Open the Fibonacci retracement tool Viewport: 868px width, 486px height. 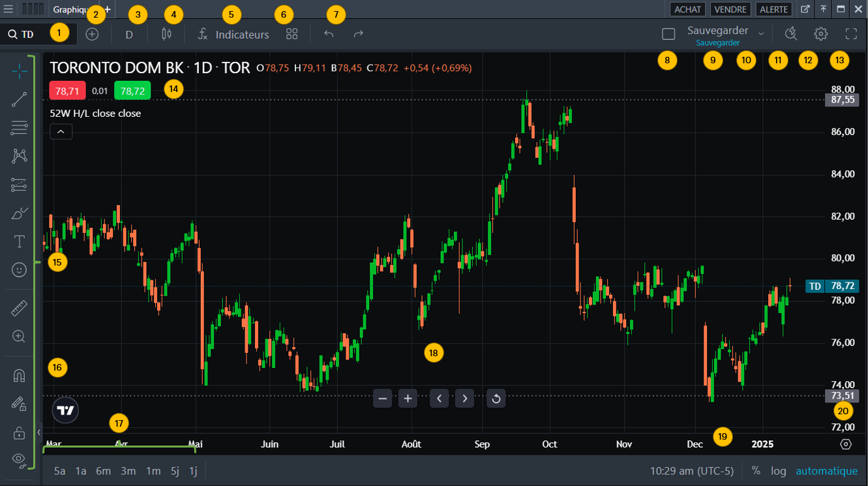(20, 128)
